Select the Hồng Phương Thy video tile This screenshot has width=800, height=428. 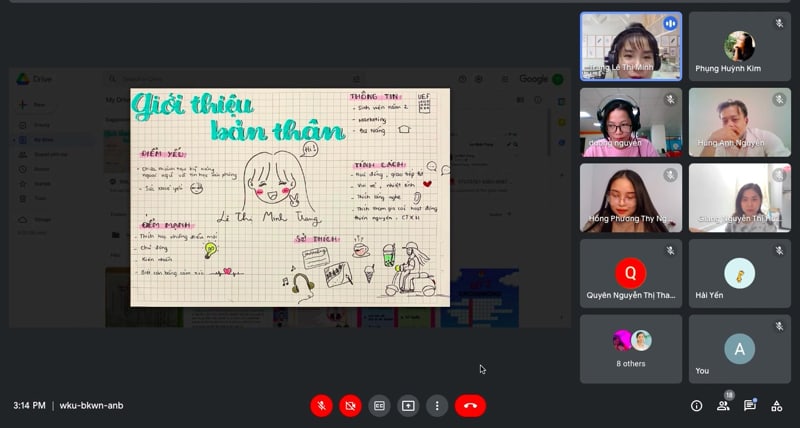pos(631,197)
